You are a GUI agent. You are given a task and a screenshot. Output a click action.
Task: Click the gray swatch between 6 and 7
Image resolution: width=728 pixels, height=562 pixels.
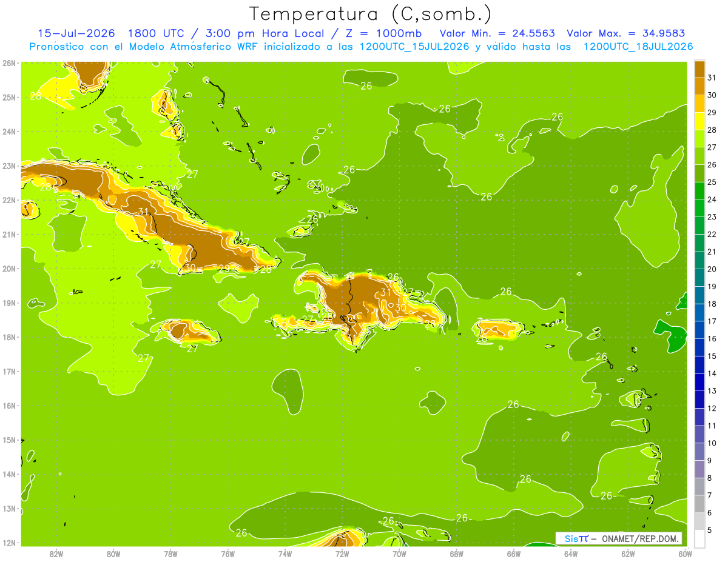(699, 503)
